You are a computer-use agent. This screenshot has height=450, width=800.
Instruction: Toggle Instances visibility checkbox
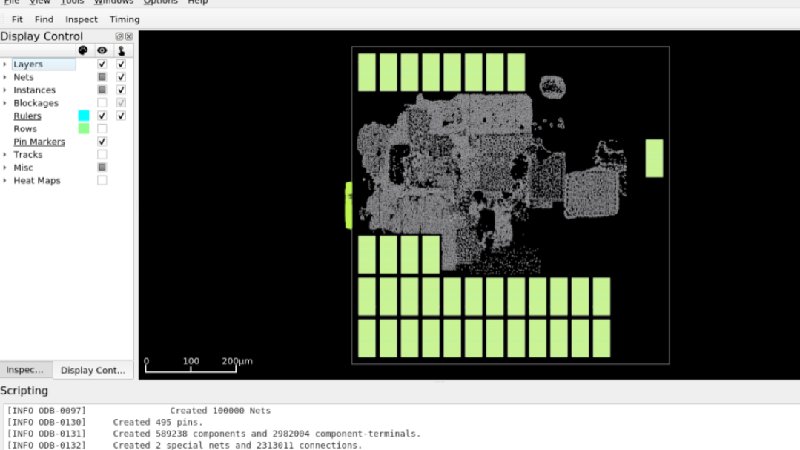(x=102, y=89)
